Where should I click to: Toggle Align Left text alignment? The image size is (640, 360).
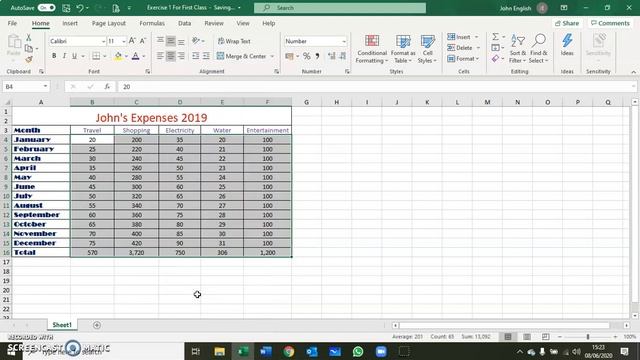pyautogui.click(x=160, y=56)
